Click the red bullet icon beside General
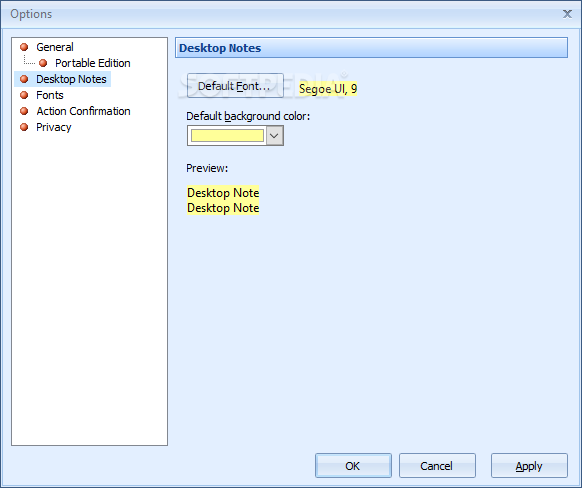This screenshot has width=582, height=488. pos(24,47)
